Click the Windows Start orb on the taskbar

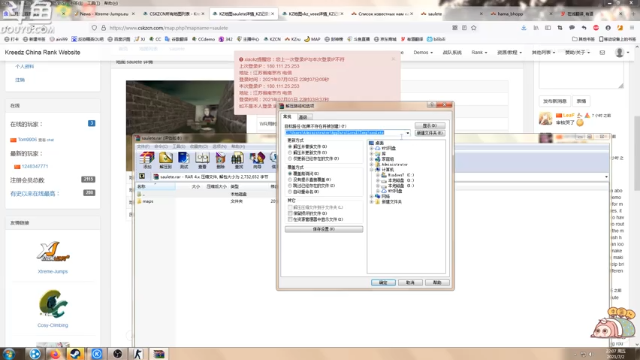pos(9,353)
